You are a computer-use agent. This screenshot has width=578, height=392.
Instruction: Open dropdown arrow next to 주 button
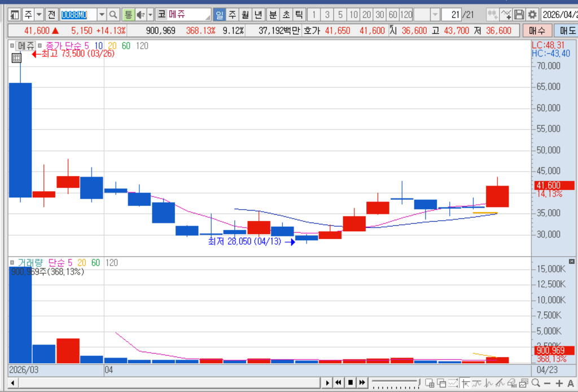click(39, 15)
